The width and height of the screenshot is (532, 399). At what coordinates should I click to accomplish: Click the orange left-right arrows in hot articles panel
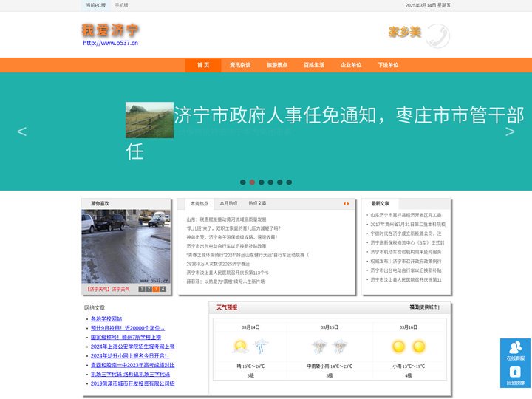346,204
